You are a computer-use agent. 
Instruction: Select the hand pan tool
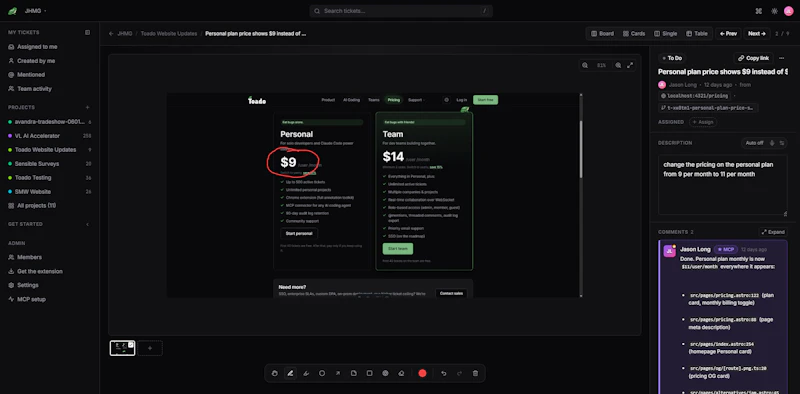pos(274,373)
